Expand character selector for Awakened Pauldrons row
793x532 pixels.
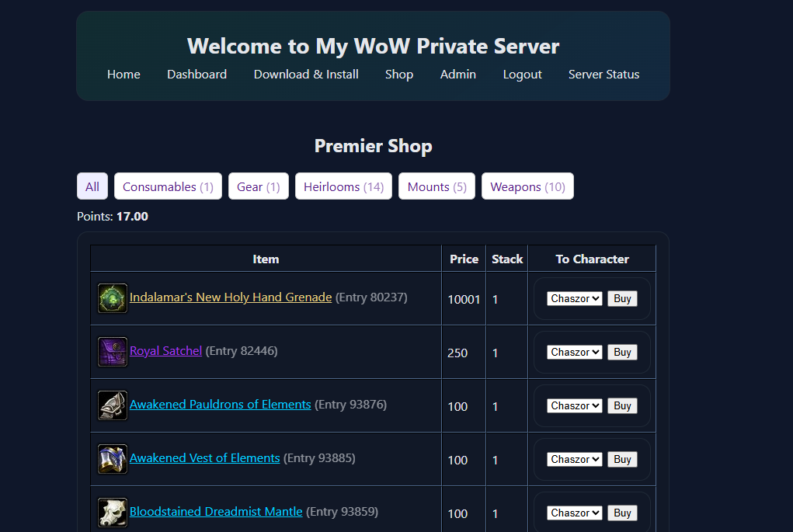[575, 405]
